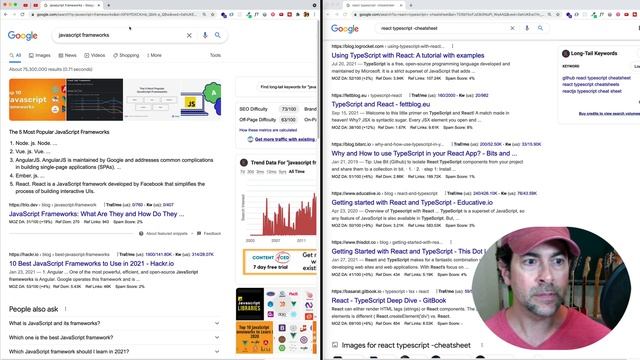Click profile avatar icon in left browser toolbar
This screenshot has height=360, width=640.
point(306,14)
